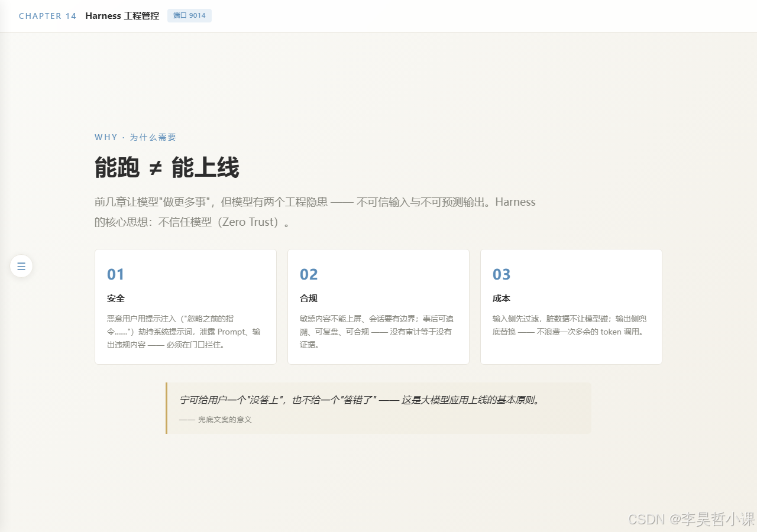Screen dimensions: 757x532
Task: Select the 01 安全 card
Action: [186, 307]
